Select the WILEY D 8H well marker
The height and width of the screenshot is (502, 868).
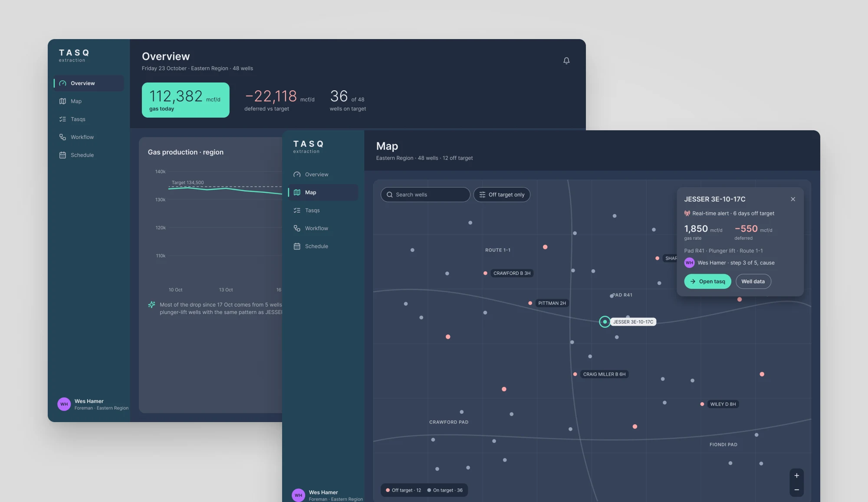tap(702, 404)
